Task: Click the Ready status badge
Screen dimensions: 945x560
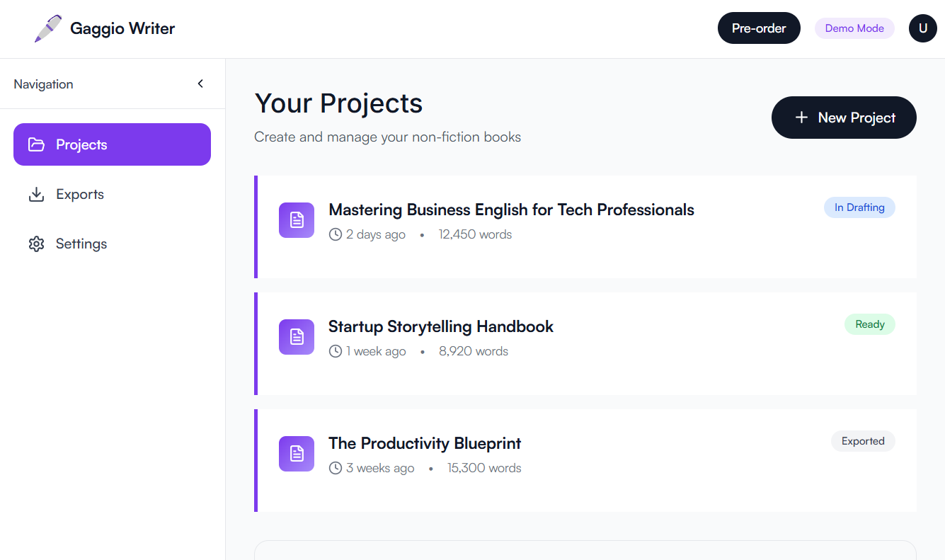Action: pyautogui.click(x=869, y=324)
